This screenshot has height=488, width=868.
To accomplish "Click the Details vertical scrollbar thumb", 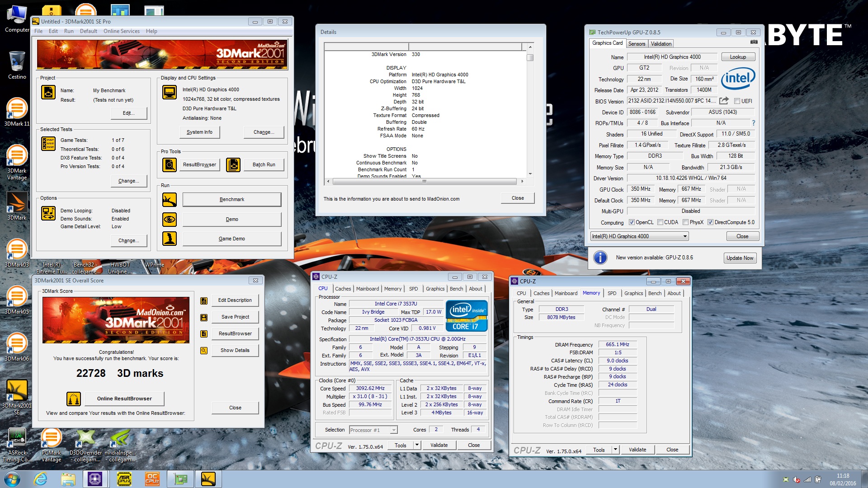I will 530,58.
